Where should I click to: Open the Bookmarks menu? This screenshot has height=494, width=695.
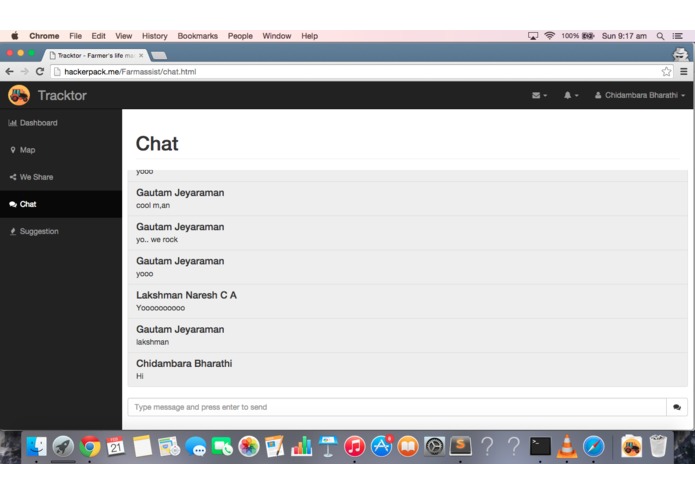click(x=198, y=36)
